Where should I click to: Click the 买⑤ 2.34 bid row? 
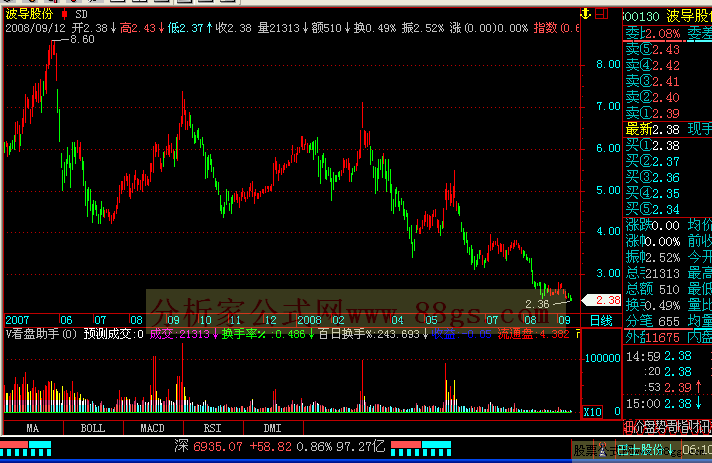coord(653,210)
